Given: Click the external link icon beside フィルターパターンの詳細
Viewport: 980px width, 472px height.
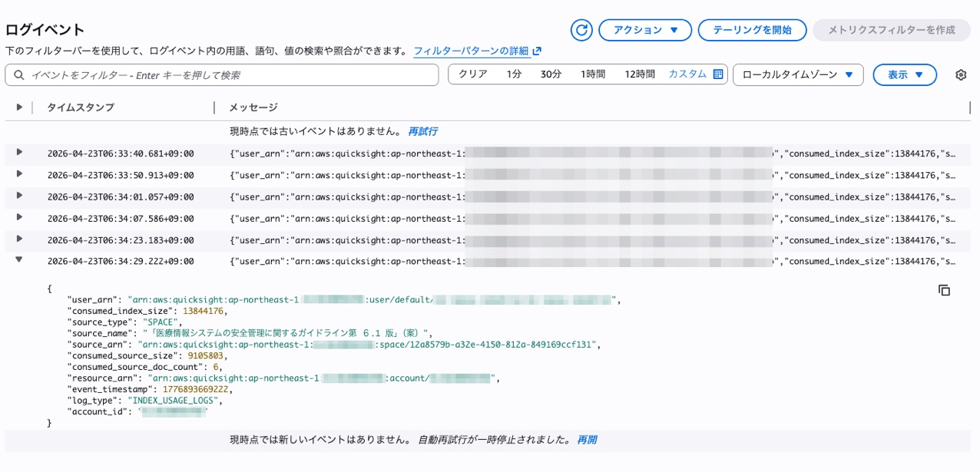Looking at the screenshot, I should pos(537,51).
